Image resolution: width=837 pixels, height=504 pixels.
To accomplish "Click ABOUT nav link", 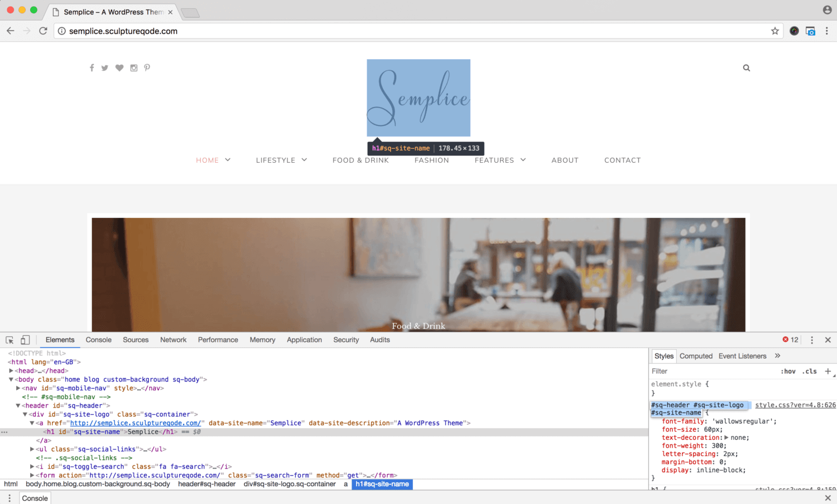I will tap(565, 160).
